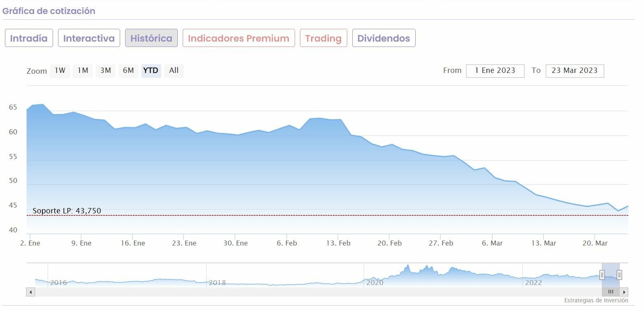Select the YTD zoom option
Viewport: 644px width, 311px height.
(151, 70)
